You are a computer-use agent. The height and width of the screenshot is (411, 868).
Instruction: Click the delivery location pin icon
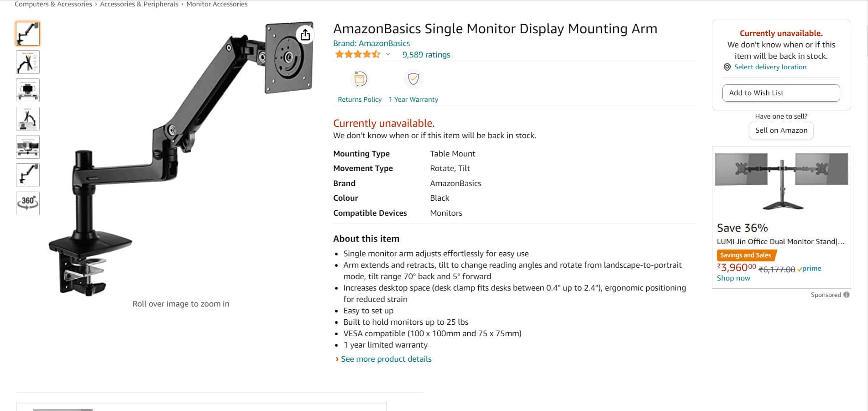[x=728, y=67]
